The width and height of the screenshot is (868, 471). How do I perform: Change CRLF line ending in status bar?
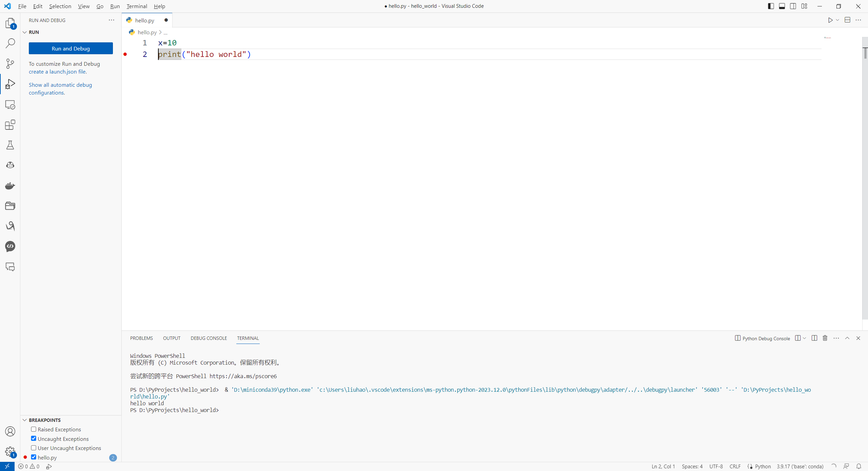(x=735, y=467)
